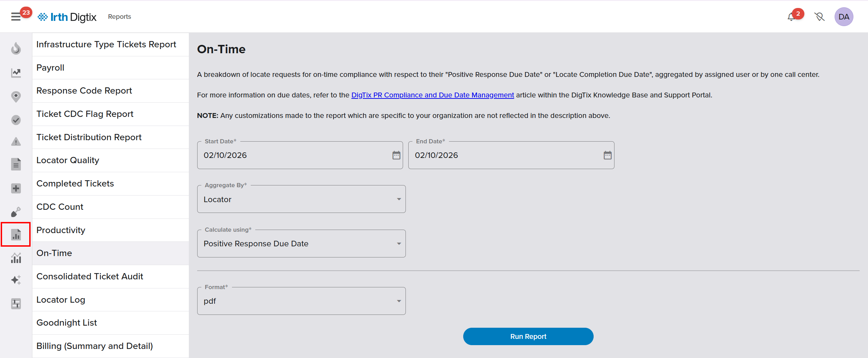The height and width of the screenshot is (358, 868).
Task: Open the plus square sidebar icon
Action: tap(16, 188)
